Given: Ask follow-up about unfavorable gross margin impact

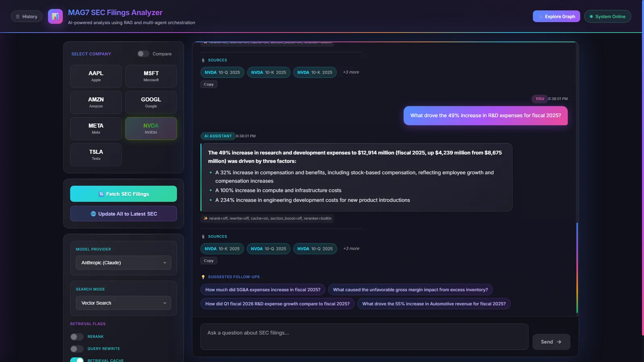Looking at the screenshot, I should (411, 290).
